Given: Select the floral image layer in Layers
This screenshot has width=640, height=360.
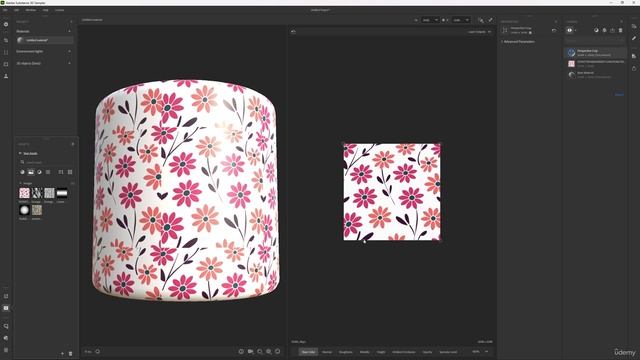Looking at the screenshot, I should click(596, 63).
